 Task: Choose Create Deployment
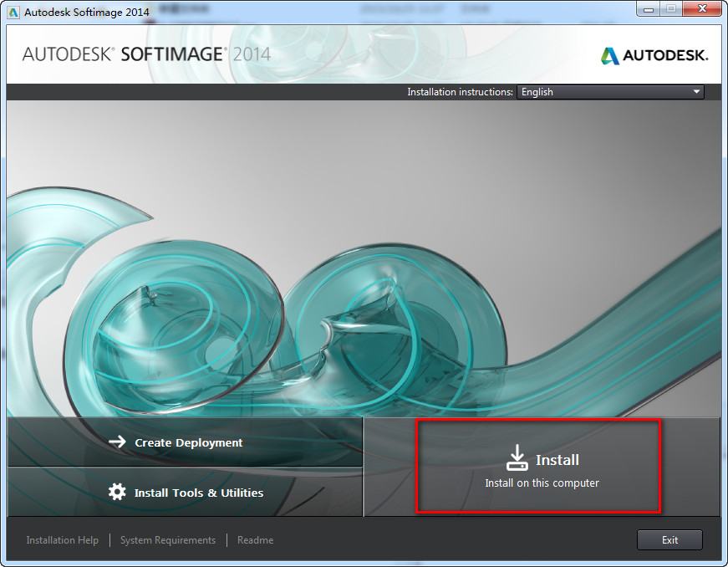[x=185, y=442]
